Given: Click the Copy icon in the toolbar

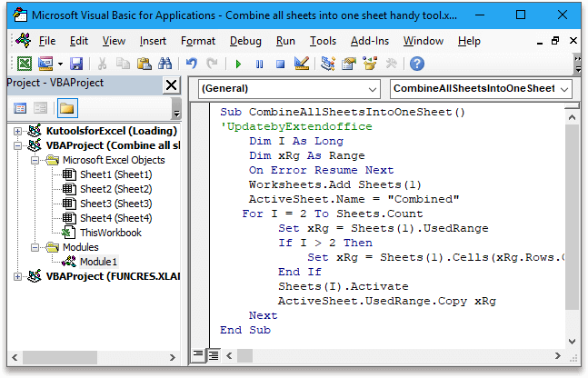Looking at the screenshot, I should point(123,64).
